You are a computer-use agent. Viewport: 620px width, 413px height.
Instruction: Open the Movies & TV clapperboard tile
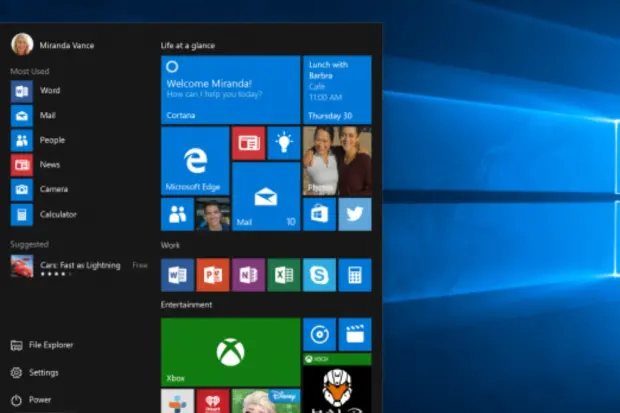(355, 334)
